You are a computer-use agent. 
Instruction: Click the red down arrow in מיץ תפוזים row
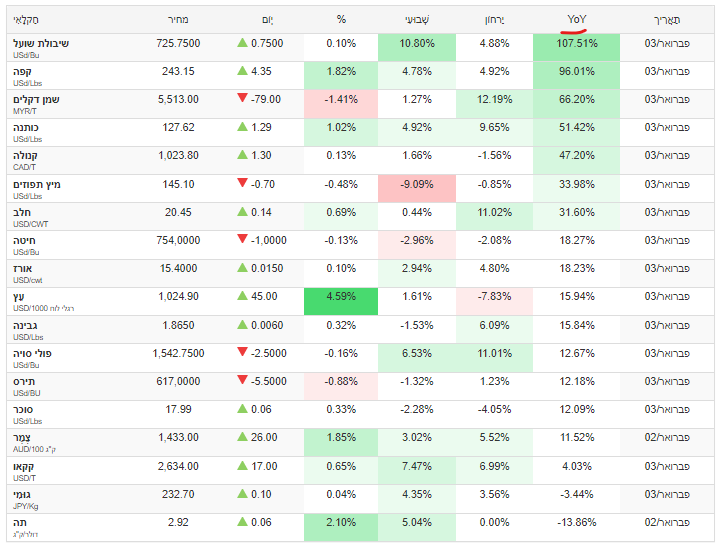242,183
